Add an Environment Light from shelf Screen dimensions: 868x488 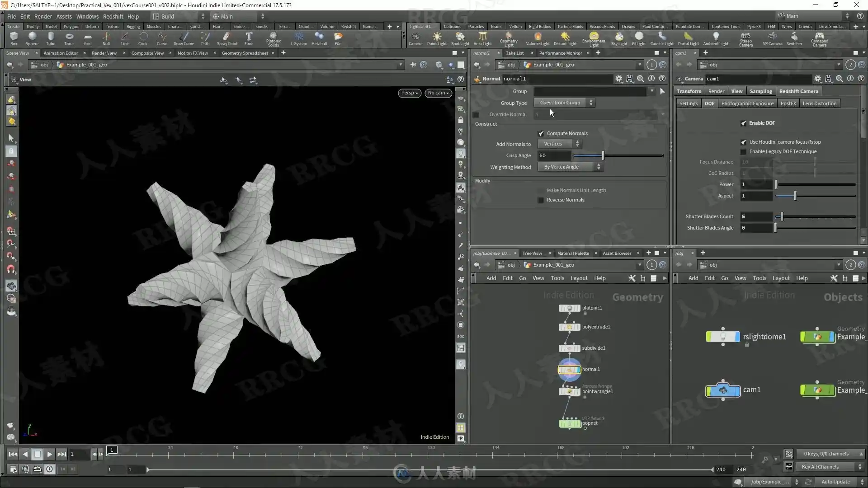594,39
